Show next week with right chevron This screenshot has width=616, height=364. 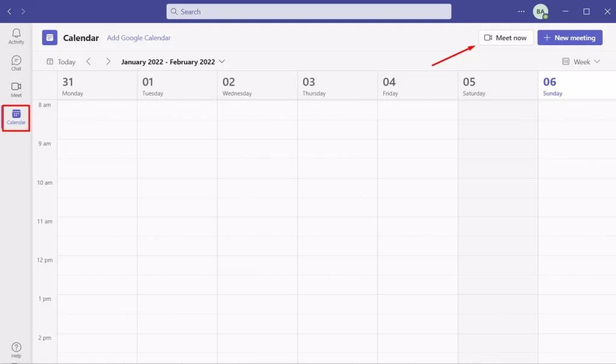(x=108, y=61)
